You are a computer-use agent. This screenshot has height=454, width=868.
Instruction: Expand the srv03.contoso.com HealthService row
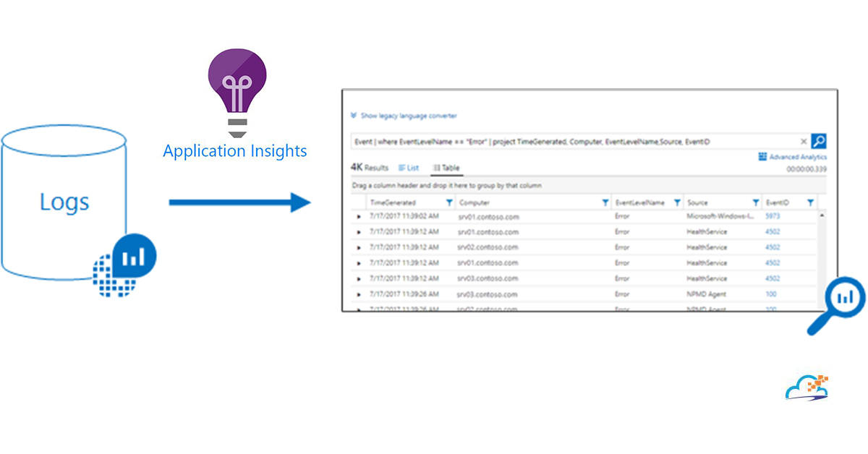pos(359,278)
